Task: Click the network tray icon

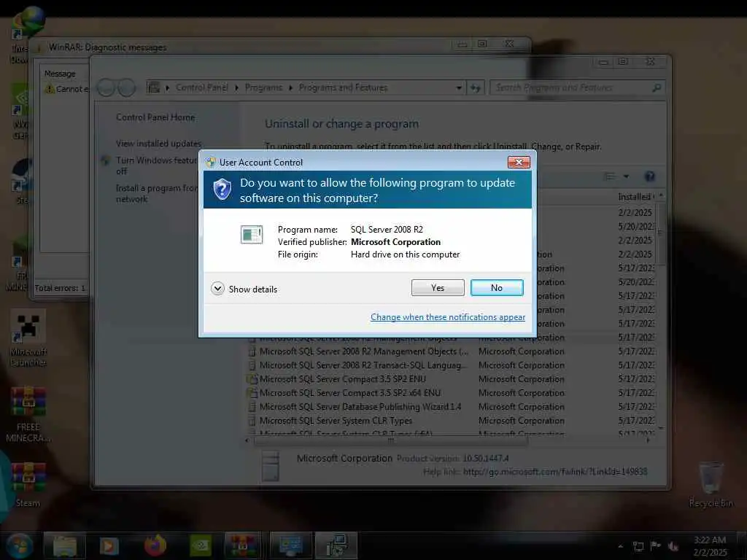Action: tap(638, 546)
